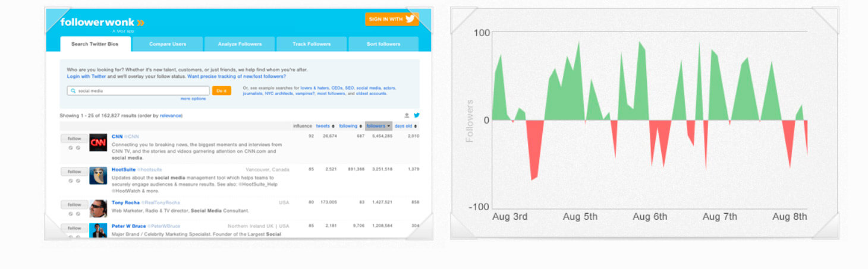
Task: Click Tony Rocha's profile picture
Action: (98, 208)
